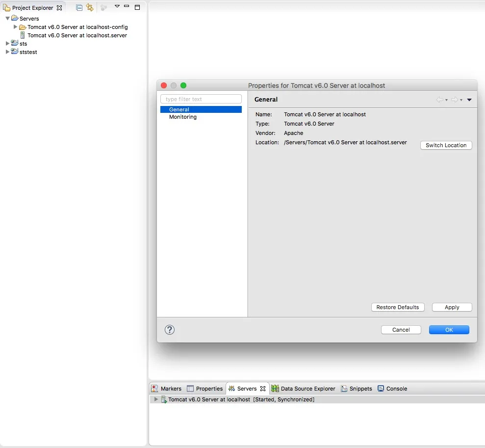Open the Data Source Explorer tab
The width and height of the screenshot is (485, 448).
303,389
